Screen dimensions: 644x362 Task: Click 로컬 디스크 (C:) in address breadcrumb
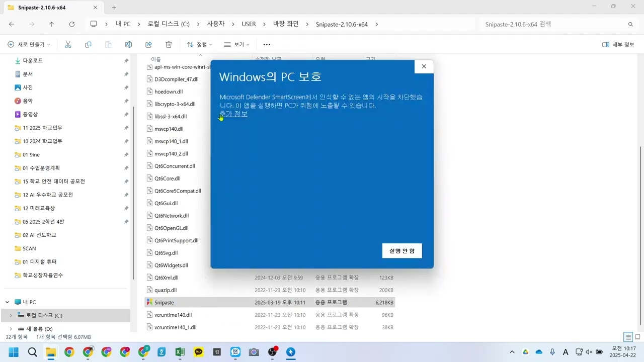tap(169, 24)
